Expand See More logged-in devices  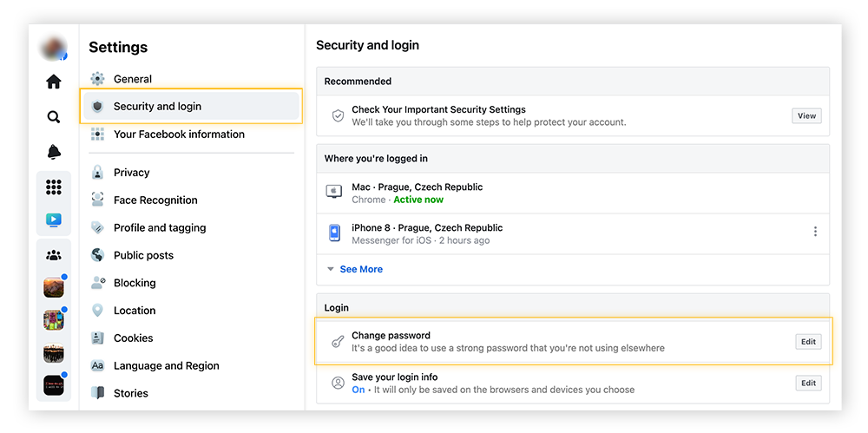tap(361, 269)
